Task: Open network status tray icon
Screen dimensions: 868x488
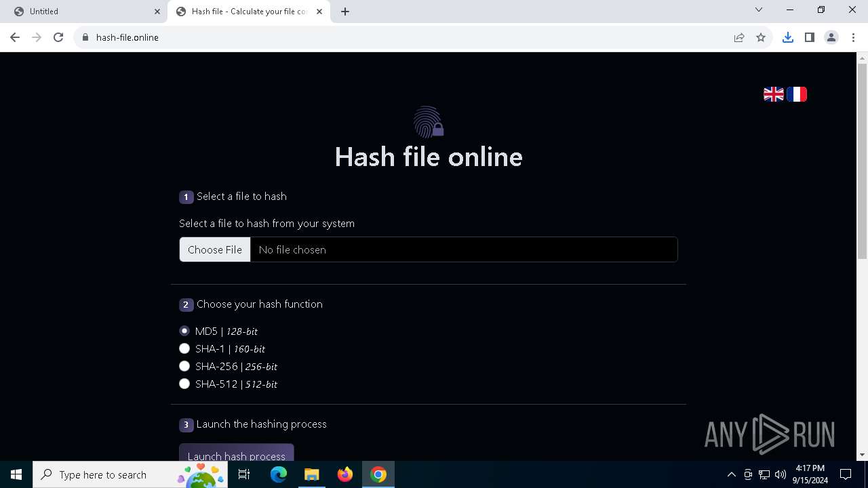Action: coord(764,474)
